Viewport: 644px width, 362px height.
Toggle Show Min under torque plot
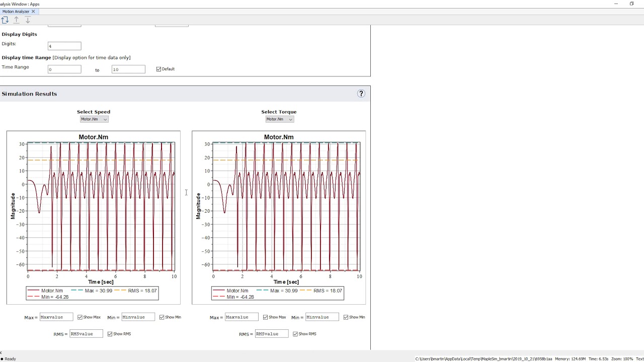pyautogui.click(x=346, y=317)
